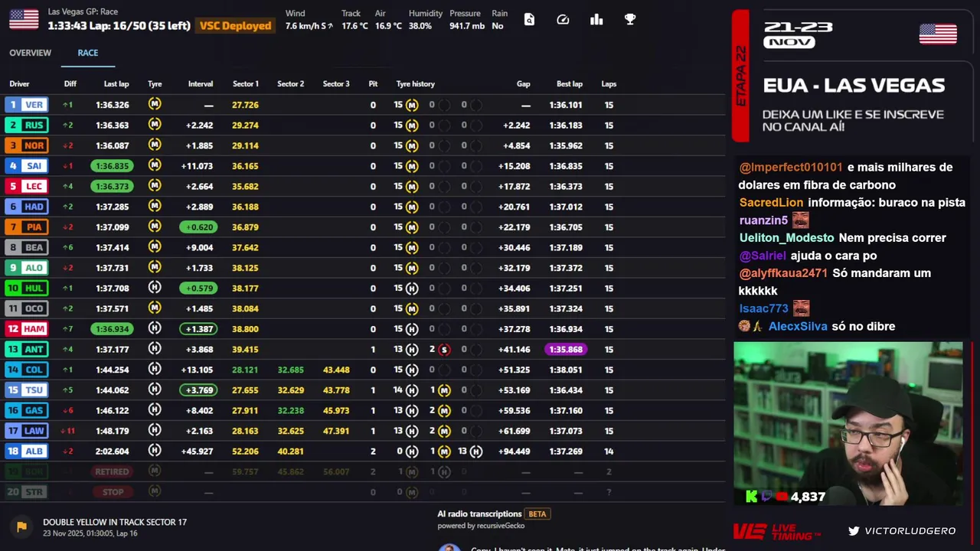Click the Gap column header
980x551 pixels.
point(524,84)
